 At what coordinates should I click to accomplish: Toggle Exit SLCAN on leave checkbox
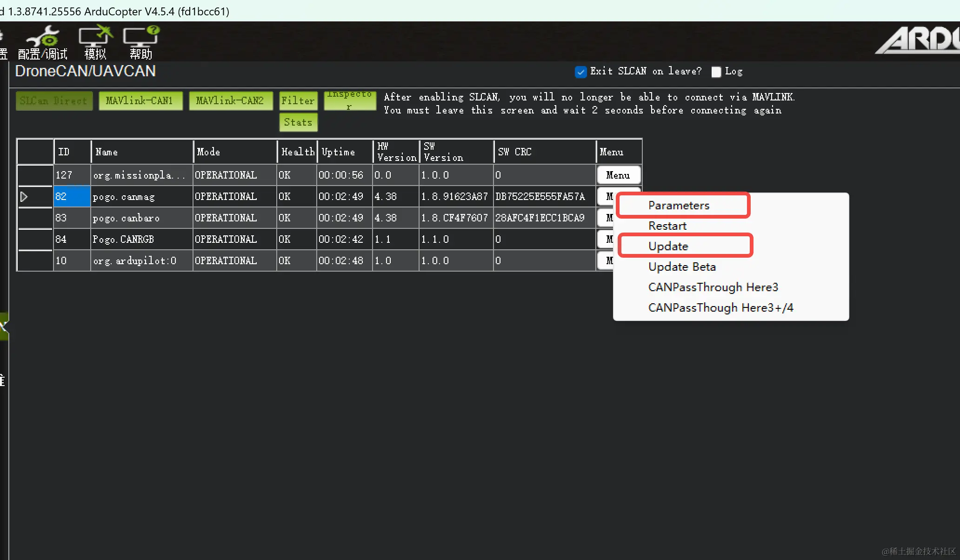580,72
